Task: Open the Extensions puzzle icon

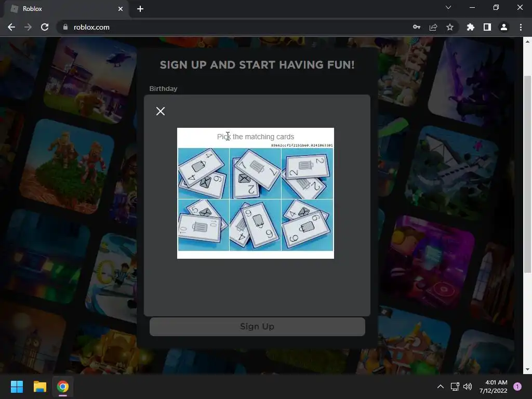Action: point(470,27)
